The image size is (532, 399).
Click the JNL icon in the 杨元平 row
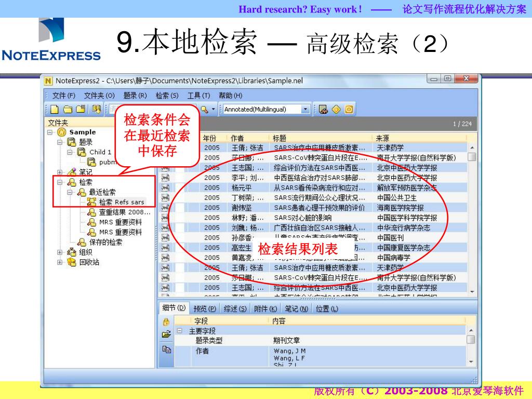point(165,188)
